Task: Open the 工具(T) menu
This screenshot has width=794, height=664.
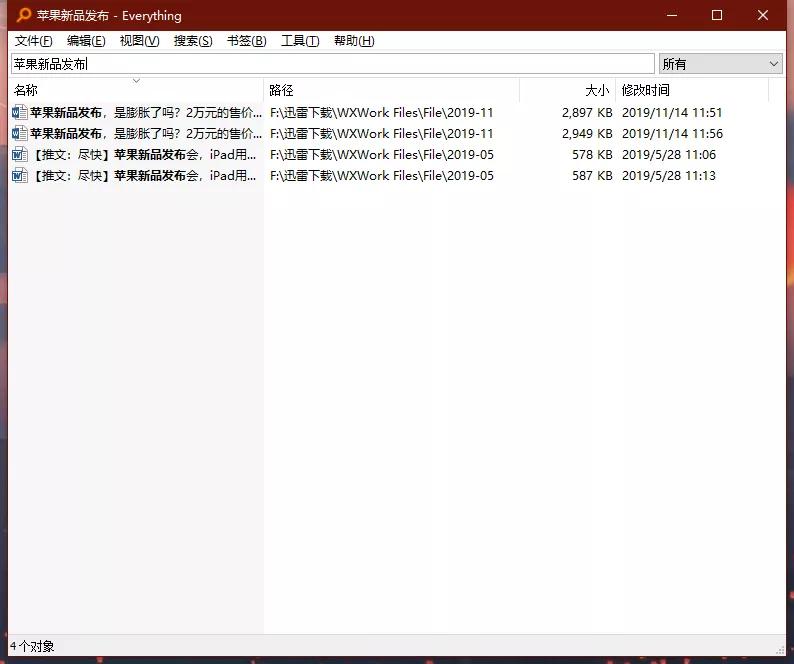Action: (x=300, y=41)
